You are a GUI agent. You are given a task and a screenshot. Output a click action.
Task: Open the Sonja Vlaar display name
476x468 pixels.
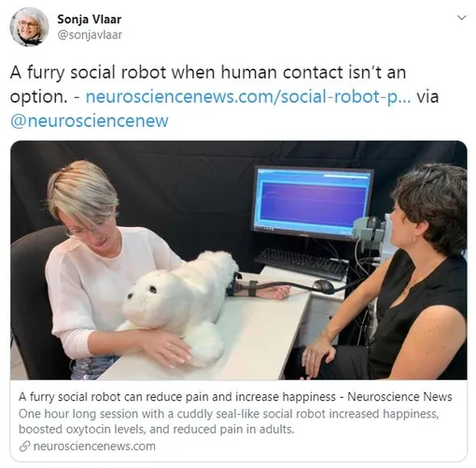[x=90, y=20]
